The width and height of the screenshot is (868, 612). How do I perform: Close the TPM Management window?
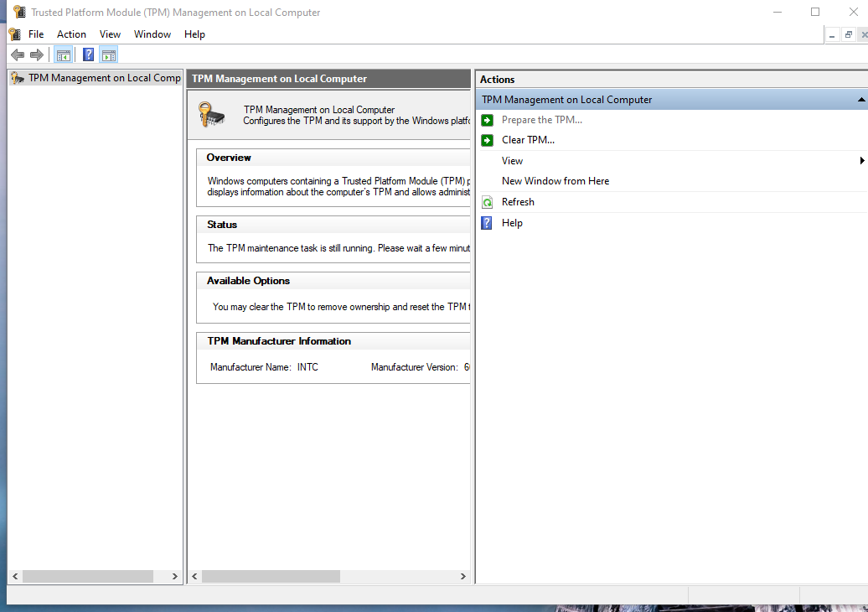853,12
